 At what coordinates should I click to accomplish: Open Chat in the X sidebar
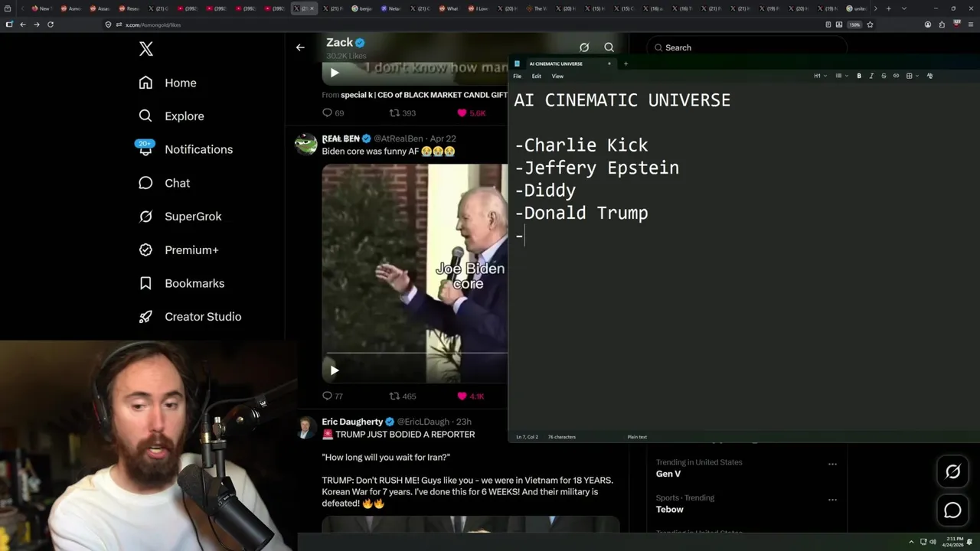coord(164,183)
